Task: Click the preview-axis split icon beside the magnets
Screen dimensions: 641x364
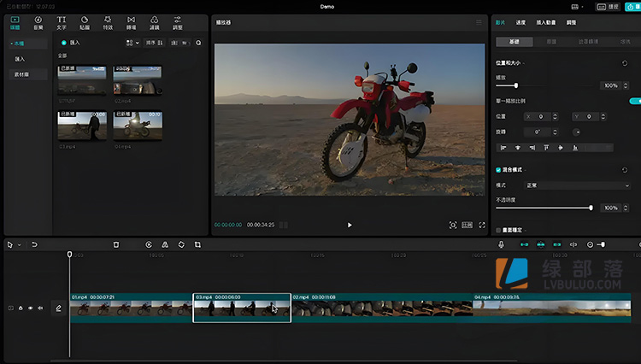Action: [x=573, y=244]
